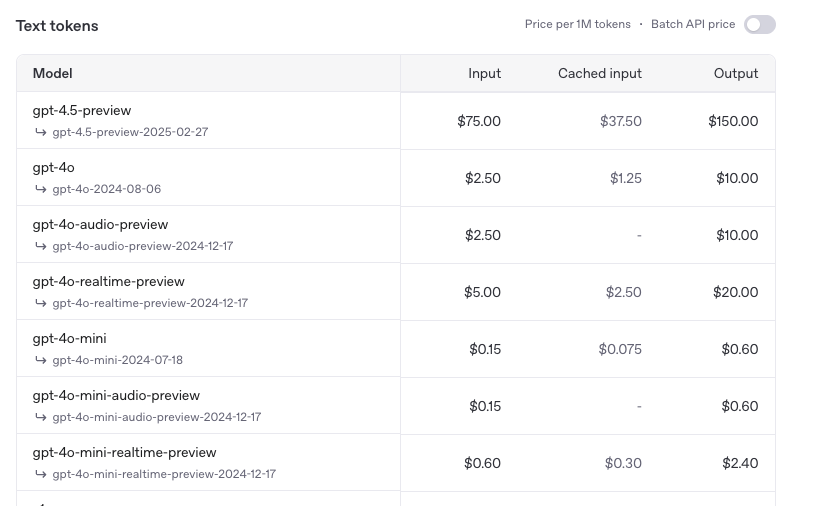Click the Price per 1M tokens label
Image resolution: width=818 pixels, height=506 pixels.
coord(577,24)
